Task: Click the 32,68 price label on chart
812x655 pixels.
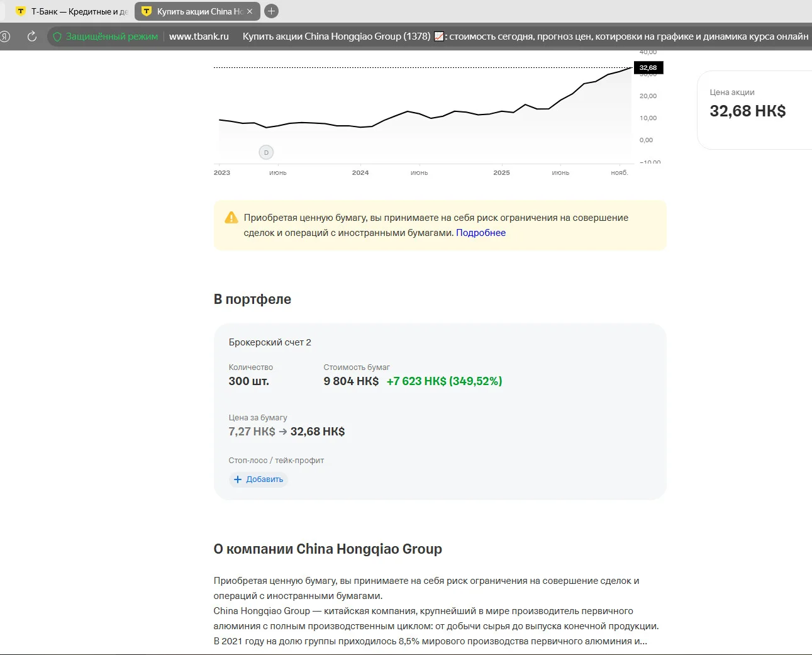Action: [x=648, y=67]
